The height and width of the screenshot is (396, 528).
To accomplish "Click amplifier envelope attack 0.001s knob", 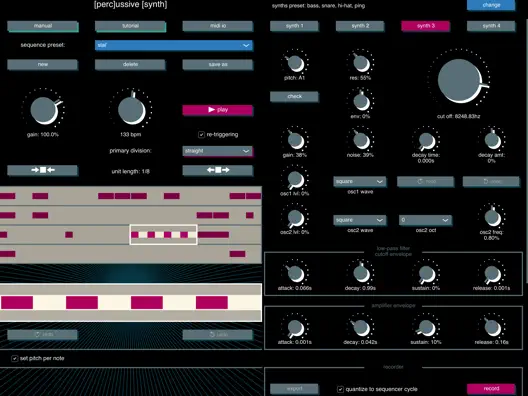I will pos(296,328).
